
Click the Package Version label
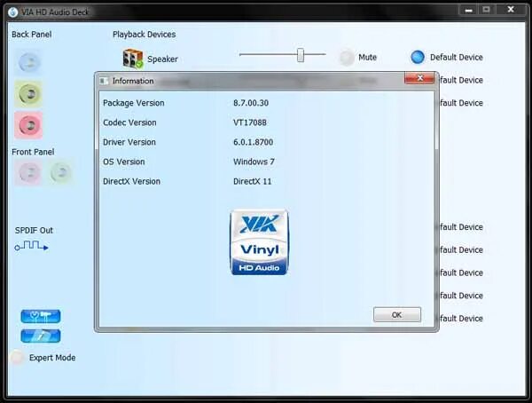pyautogui.click(x=134, y=103)
